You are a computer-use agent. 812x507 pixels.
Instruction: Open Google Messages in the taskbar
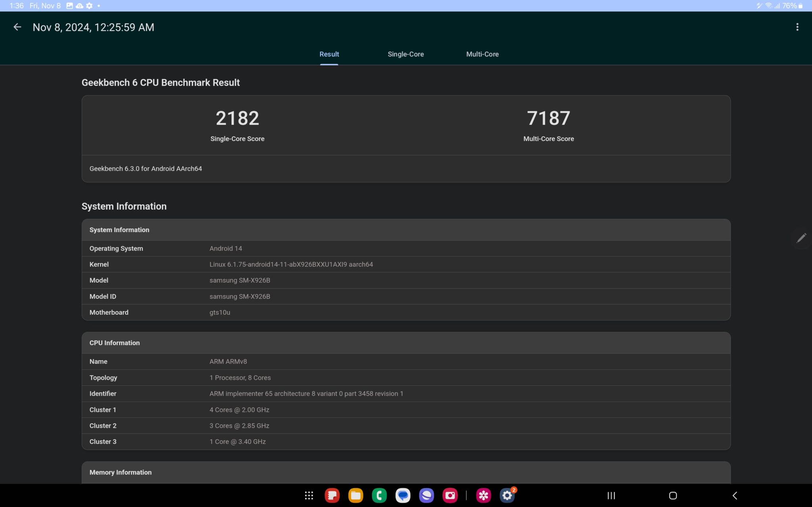(x=403, y=496)
